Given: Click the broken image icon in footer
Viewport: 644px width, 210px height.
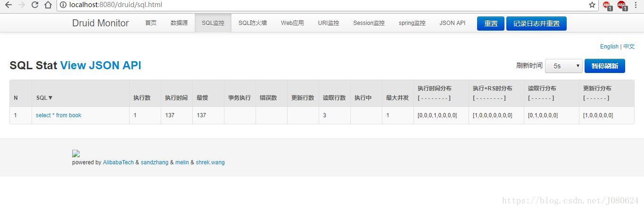Looking at the screenshot, I should (76, 153).
